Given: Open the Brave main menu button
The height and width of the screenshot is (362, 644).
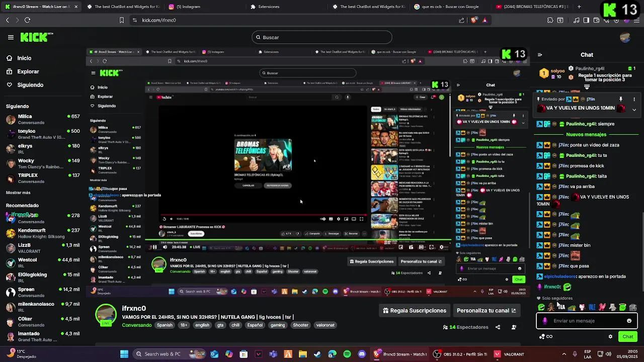Looking at the screenshot, I should point(636,20).
